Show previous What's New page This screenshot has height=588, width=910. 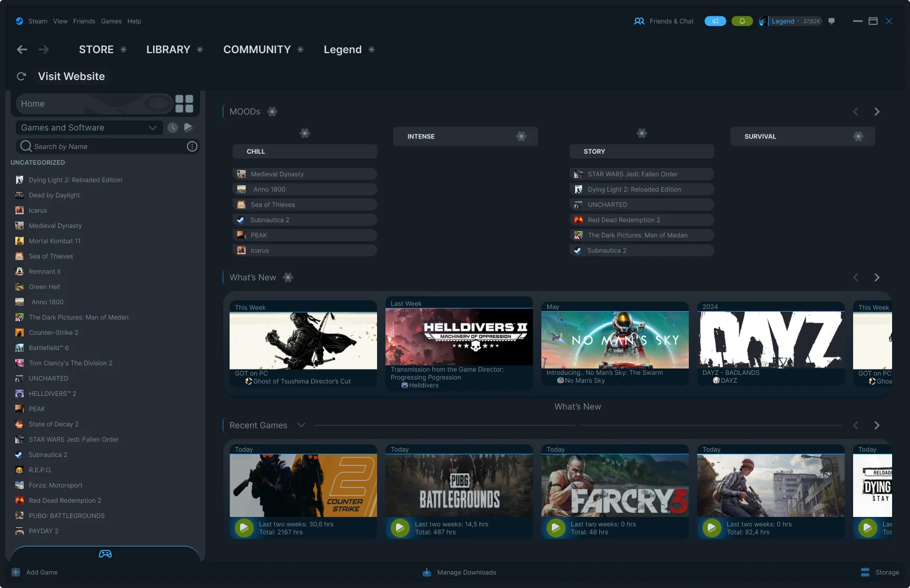[856, 277]
